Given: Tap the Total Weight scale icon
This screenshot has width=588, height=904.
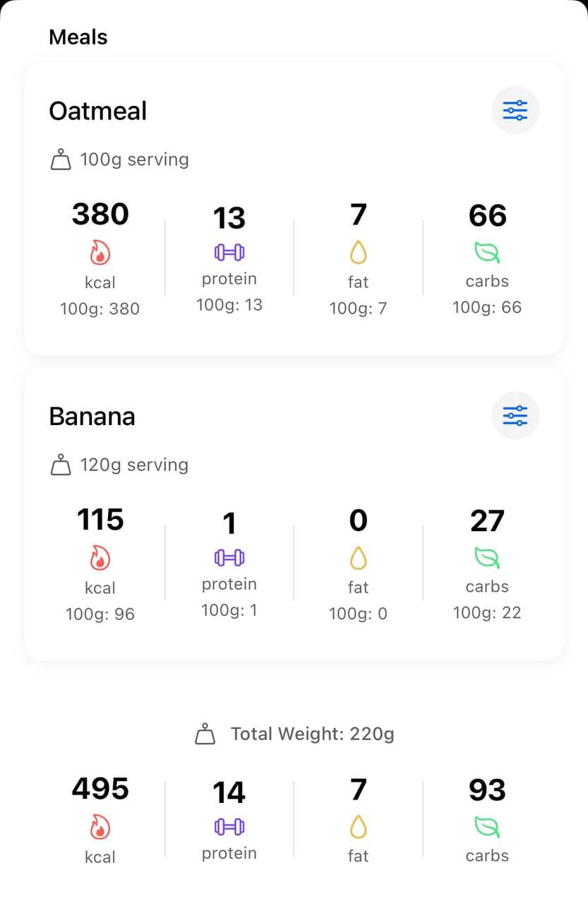Looking at the screenshot, I should [205, 734].
